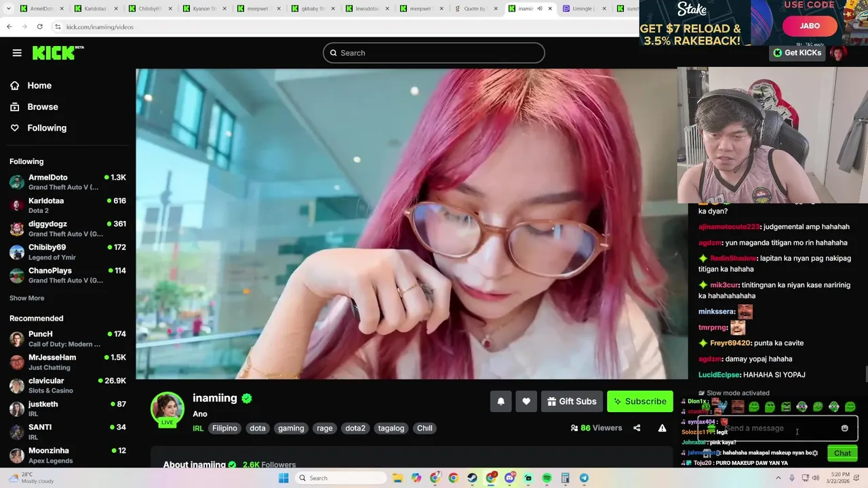
Task: Click the inamiing live avatar
Action: (167, 409)
